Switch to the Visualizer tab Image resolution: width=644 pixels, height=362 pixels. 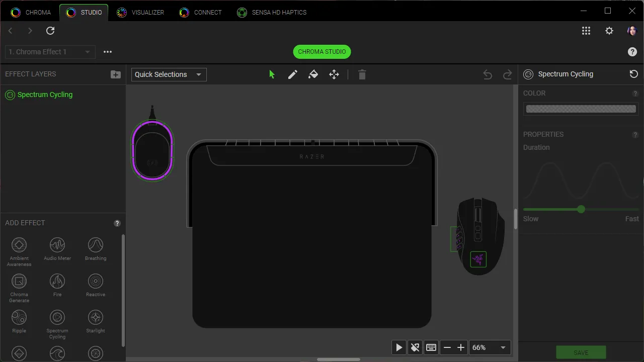140,12
